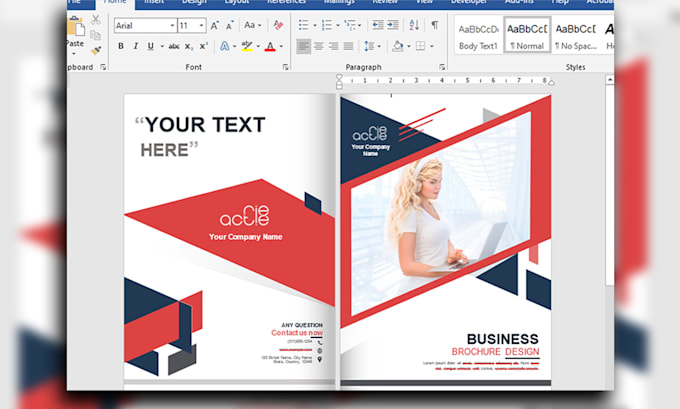Switch to the Mailings ribbon tab
Viewport: 680px width, 409px height.
[339, 2]
